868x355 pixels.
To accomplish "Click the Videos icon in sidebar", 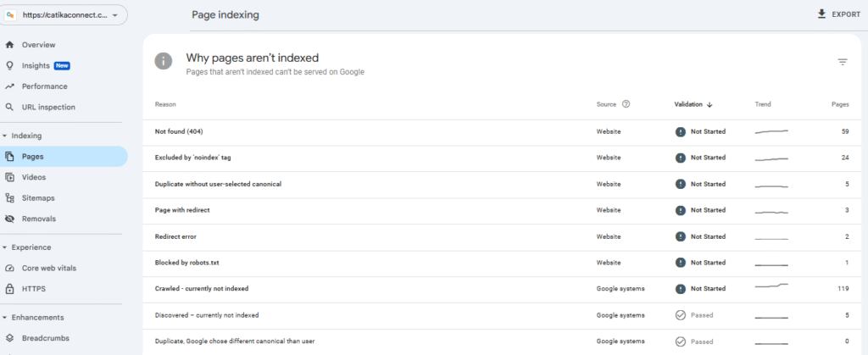I will click(9, 177).
